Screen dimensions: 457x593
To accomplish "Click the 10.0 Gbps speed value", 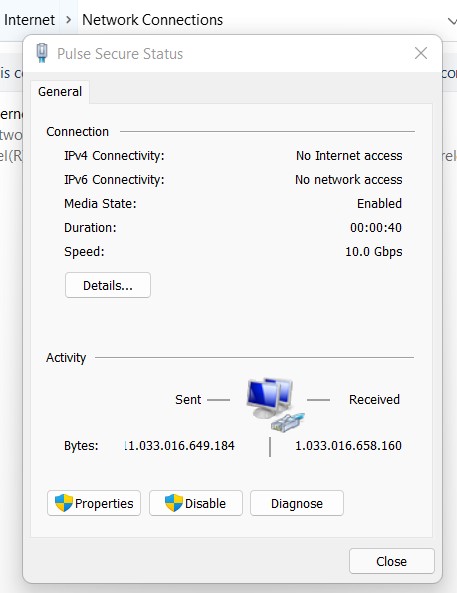I will click(x=373, y=251).
